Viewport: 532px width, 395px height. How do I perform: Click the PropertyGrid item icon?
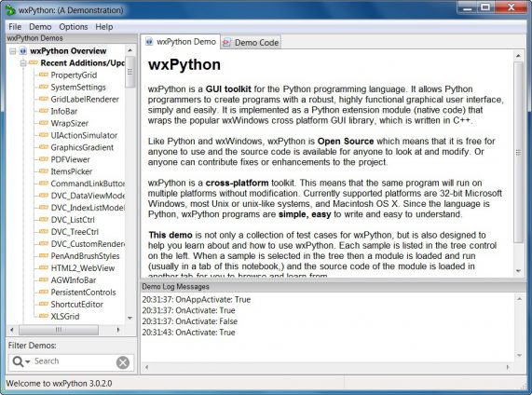point(44,75)
